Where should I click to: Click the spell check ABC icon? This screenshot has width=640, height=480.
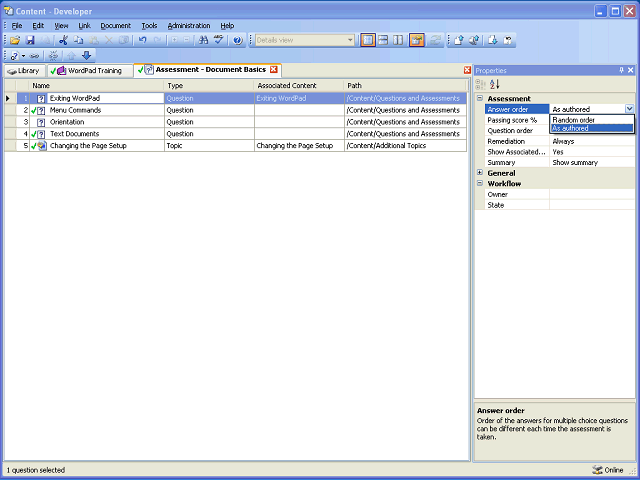[218, 40]
